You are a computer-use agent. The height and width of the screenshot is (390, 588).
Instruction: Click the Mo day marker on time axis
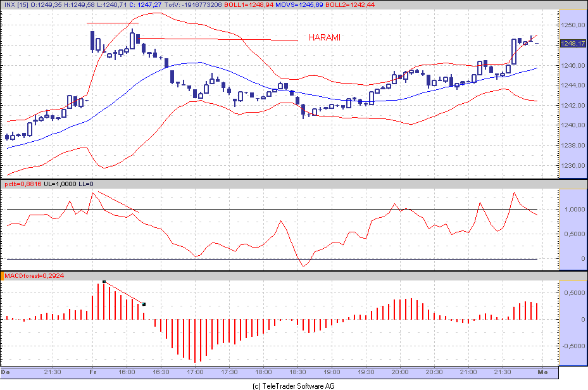[x=542, y=372]
